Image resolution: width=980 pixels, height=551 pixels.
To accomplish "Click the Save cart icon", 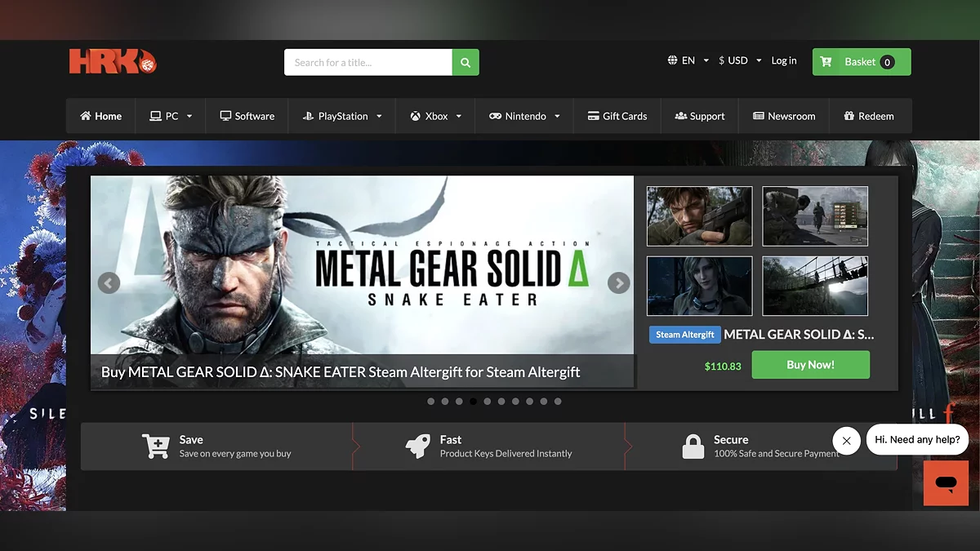I will pyautogui.click(x=155, y=447).
